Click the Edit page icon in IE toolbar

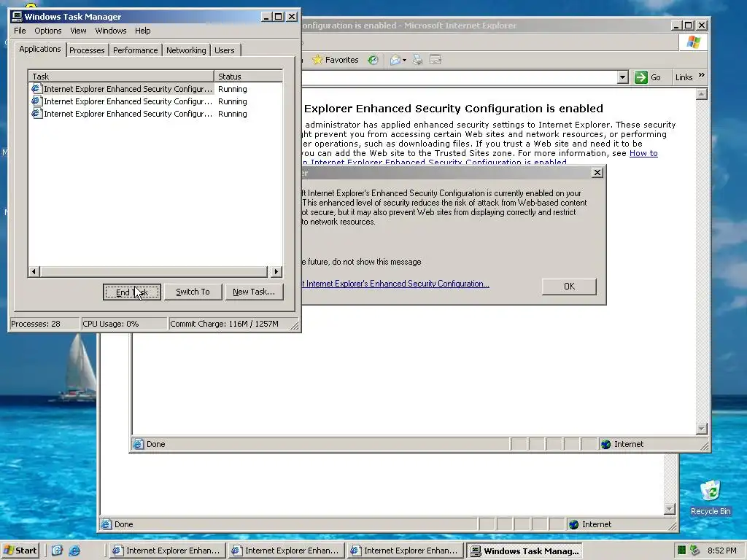click(436, 60)
